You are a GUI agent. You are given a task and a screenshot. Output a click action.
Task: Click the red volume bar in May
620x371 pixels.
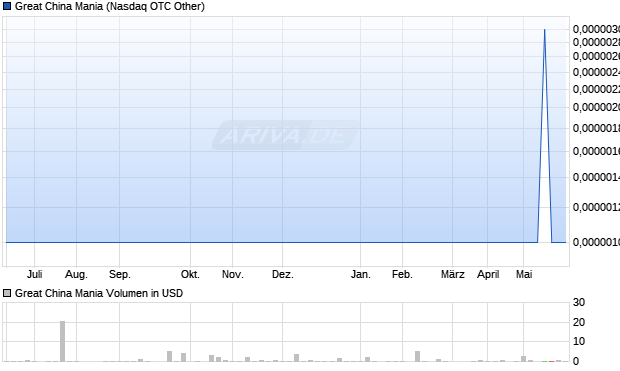(x=552, y=361)
